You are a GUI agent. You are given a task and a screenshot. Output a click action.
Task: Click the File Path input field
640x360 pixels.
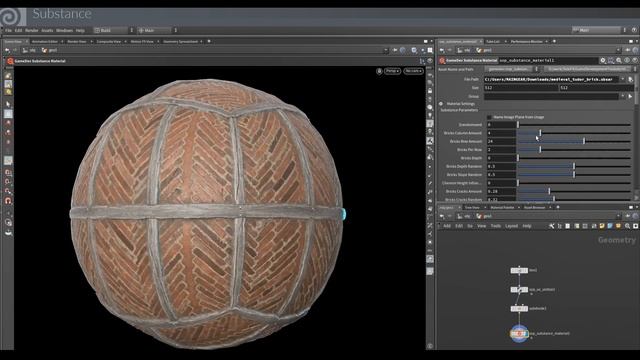551,79
